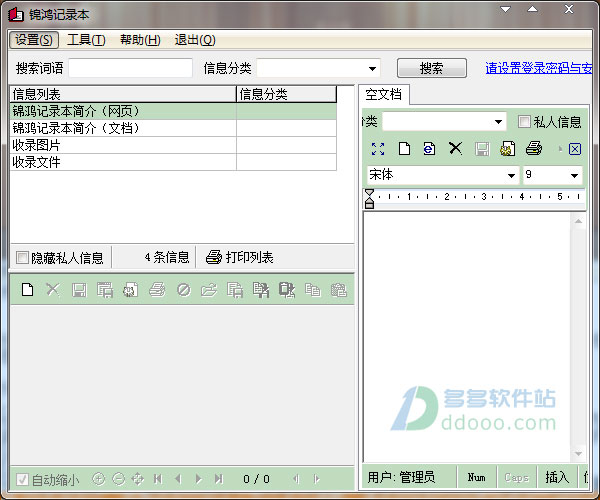Viewport: 600px width, 500px height.
Task: Select row 锦鸿记录本简介（文档）
Action: tap(173, 128)
